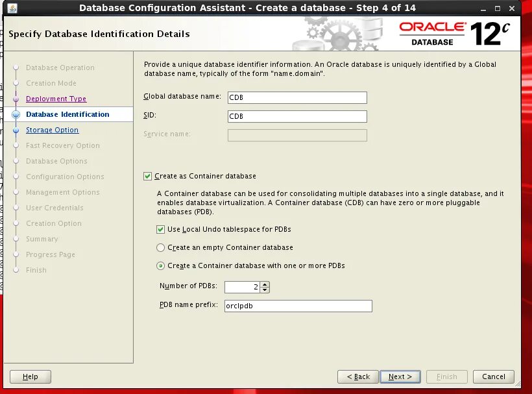The image size is (532, 394).
Task: Click the PDB name prefix label
Action: click(189, 304)
